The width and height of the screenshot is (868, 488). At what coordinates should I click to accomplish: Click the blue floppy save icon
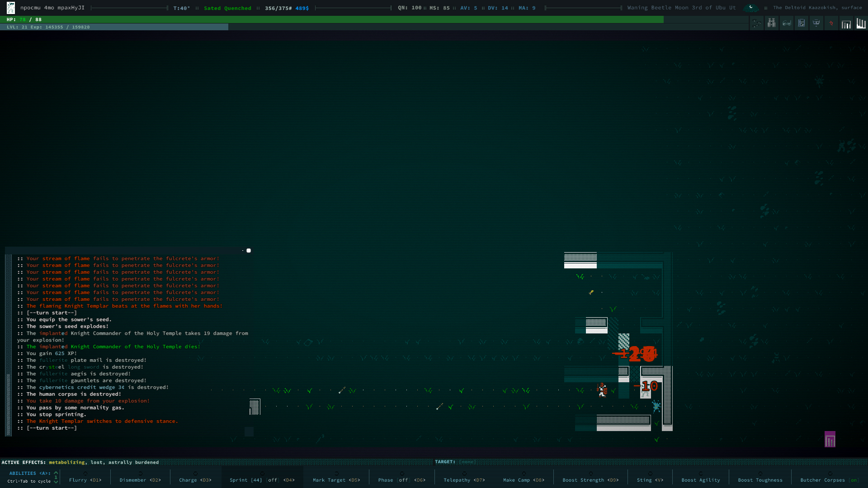pyautogui.click(x=802, y=23)
